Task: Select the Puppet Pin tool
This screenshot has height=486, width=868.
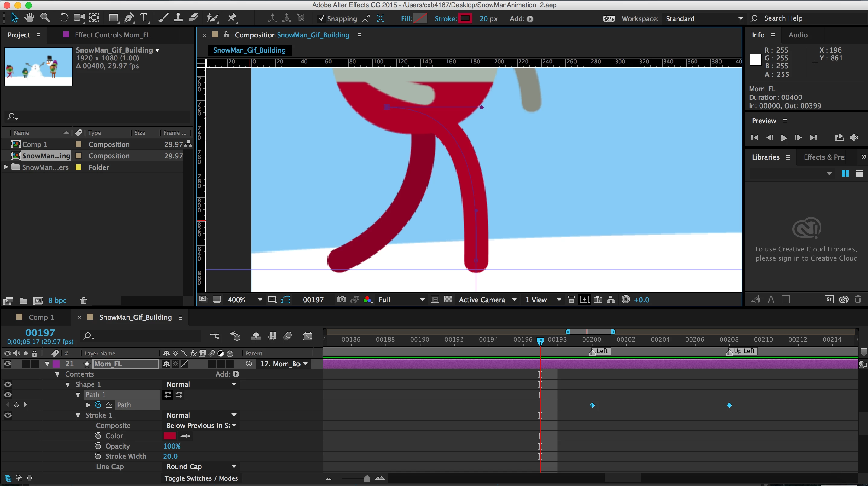Action: [232, 18]
